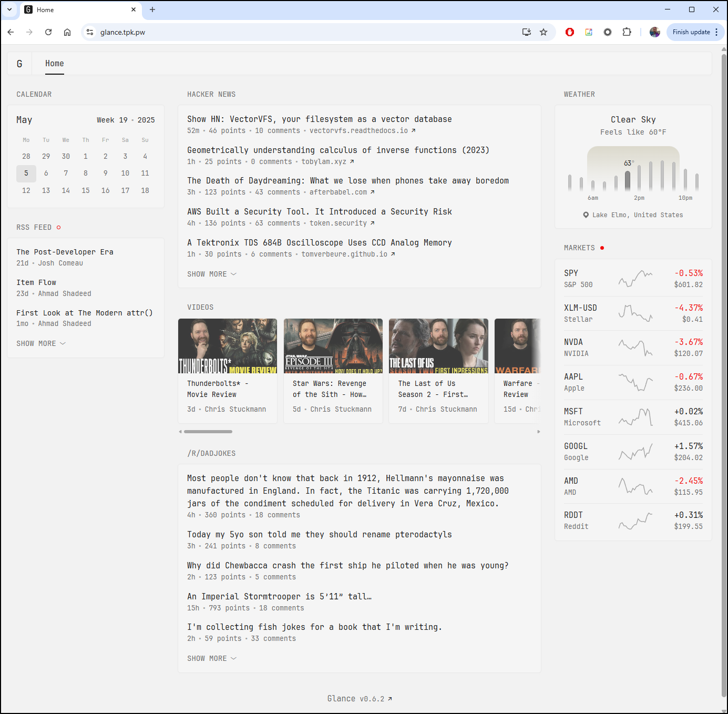728x714 pixels.
Task: Go back using browser back arrow
Action: pos(11,32)
